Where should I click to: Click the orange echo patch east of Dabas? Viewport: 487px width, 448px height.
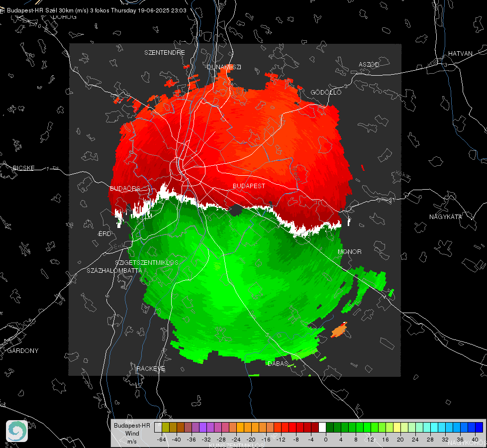tap(339, 331)
